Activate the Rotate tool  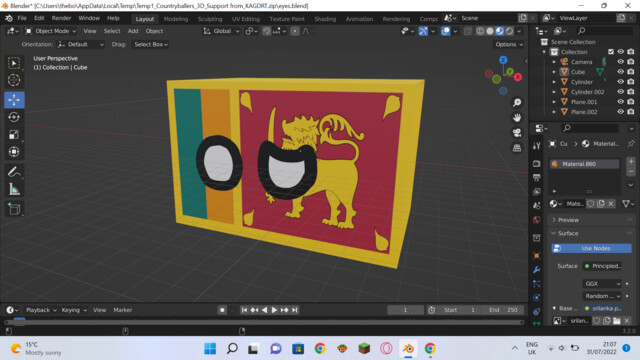[x=14, y=117]
